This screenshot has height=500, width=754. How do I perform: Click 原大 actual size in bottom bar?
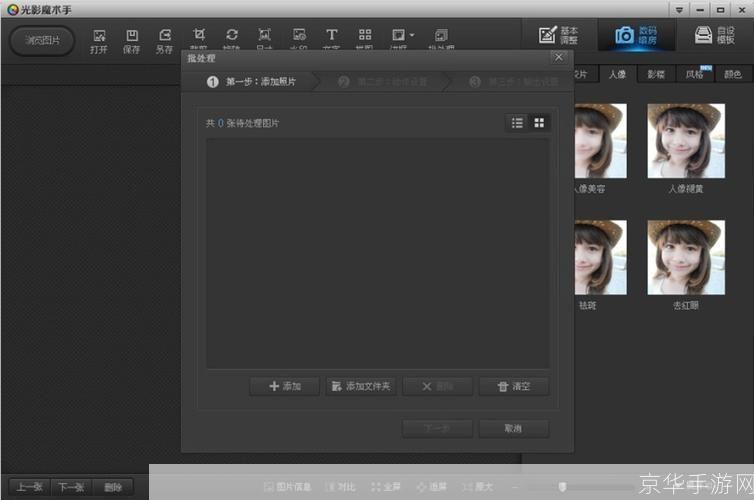coord(478,487)
